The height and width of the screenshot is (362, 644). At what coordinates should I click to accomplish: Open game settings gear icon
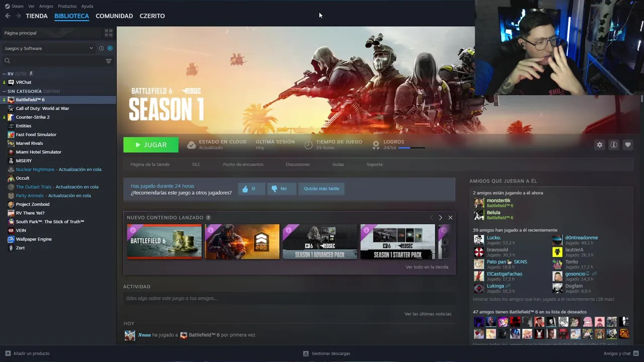click(x=599, y=145)
